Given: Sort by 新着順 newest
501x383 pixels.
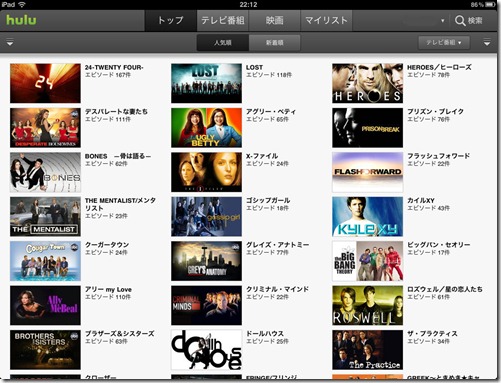Looking at the screenshot, I should point(275,43).
